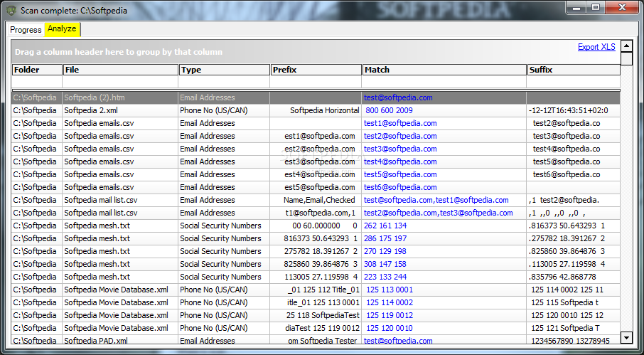Click the application icon in title bar
Viewport: 644px width, 355px height.
(12, 10)
